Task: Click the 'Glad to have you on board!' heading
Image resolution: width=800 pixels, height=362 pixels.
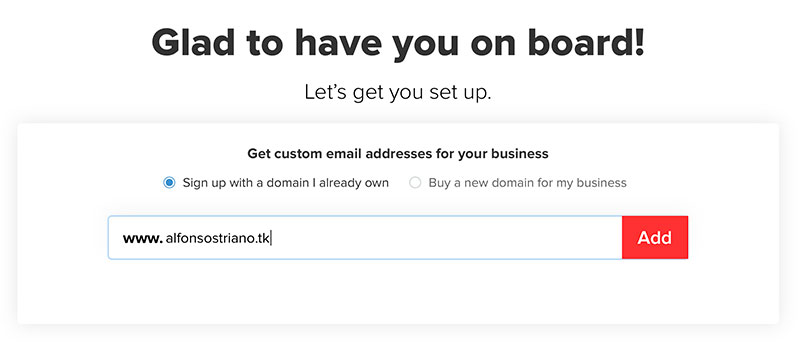Action: (x=398, y=44)
